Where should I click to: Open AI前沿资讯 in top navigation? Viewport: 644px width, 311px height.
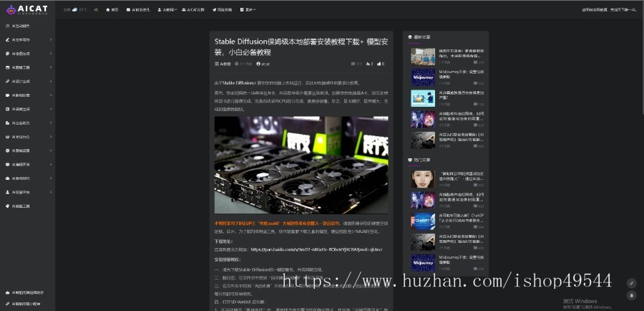click(x=140, y=9)
